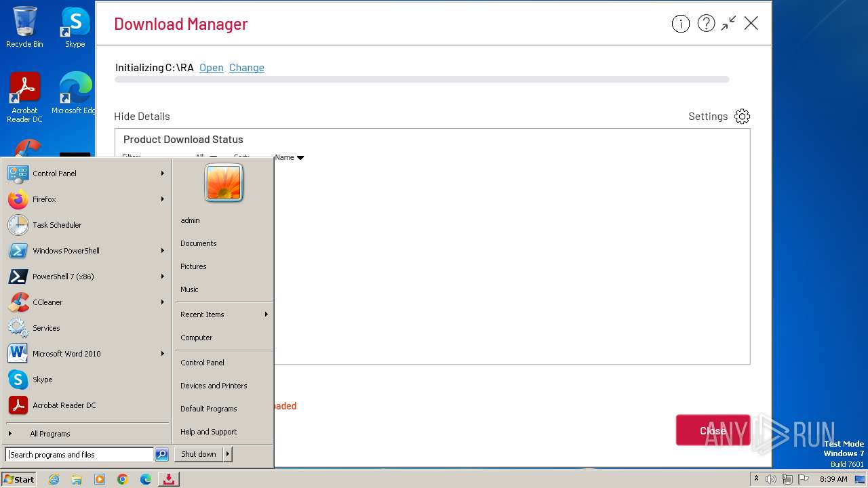This screenshot has height=488, width=868.
Task: Click the Shut down button
Action: (x=199, y=454)
